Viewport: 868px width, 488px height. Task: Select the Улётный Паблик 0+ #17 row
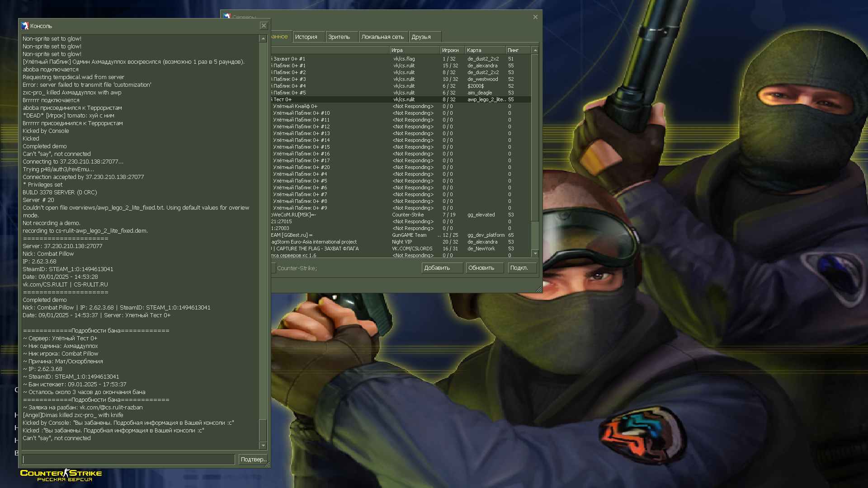click(x=401, y=160)
